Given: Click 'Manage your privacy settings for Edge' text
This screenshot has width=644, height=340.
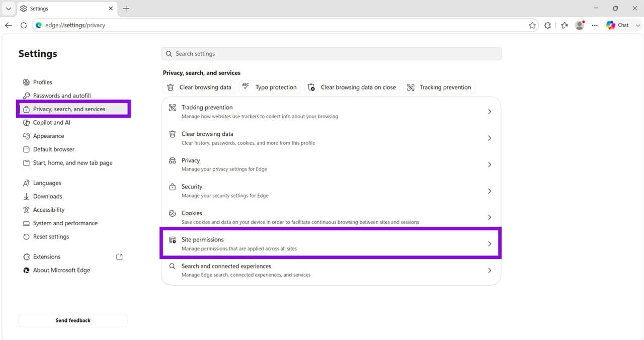Looking at the screenshot, I should [x=224, y=169].
